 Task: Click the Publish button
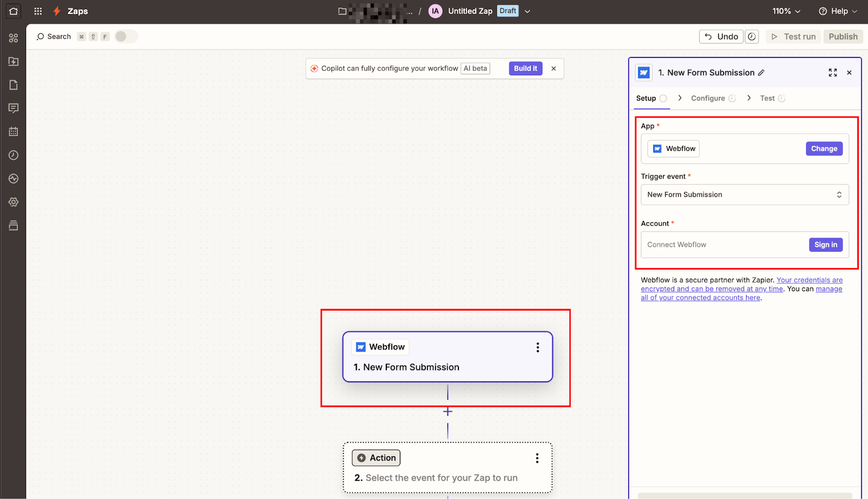click(843, 36)
